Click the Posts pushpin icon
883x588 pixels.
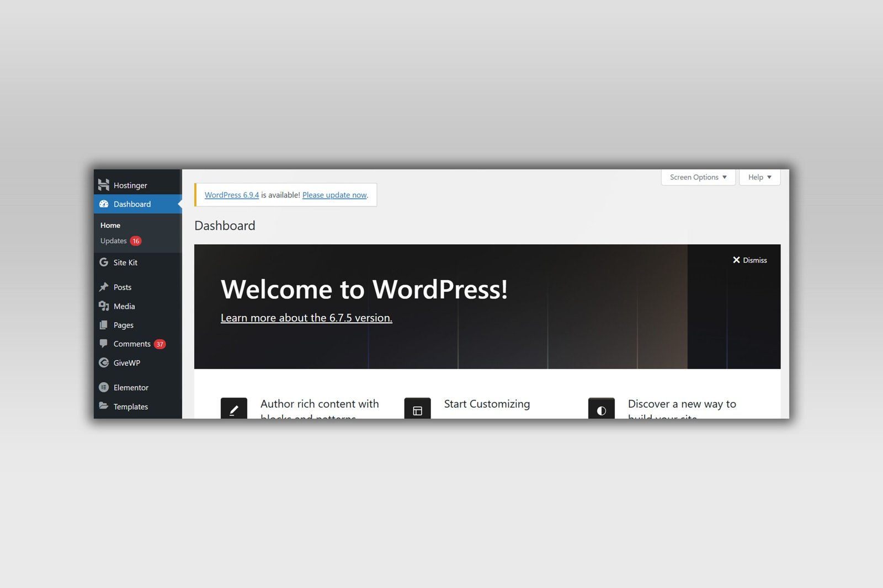click(104, 287)
